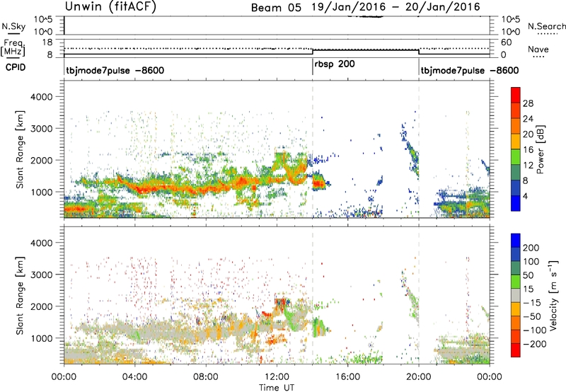
Task: Click the 'Slant Range [km]' label of velocity panel
Action: 20,296
